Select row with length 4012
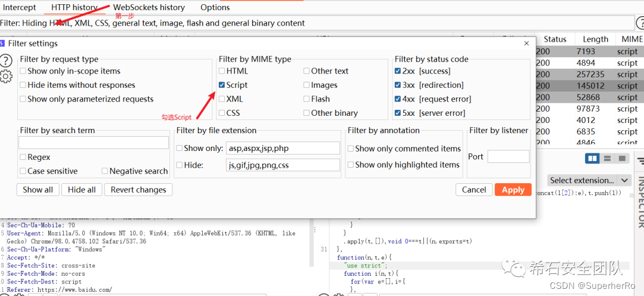 coord(590,121)
